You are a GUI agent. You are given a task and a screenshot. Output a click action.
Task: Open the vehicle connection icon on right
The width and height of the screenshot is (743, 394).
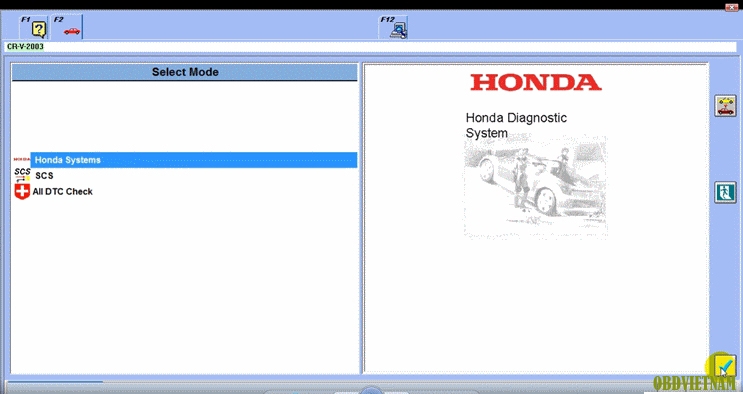pyautogui.click(x=725, y=106)
